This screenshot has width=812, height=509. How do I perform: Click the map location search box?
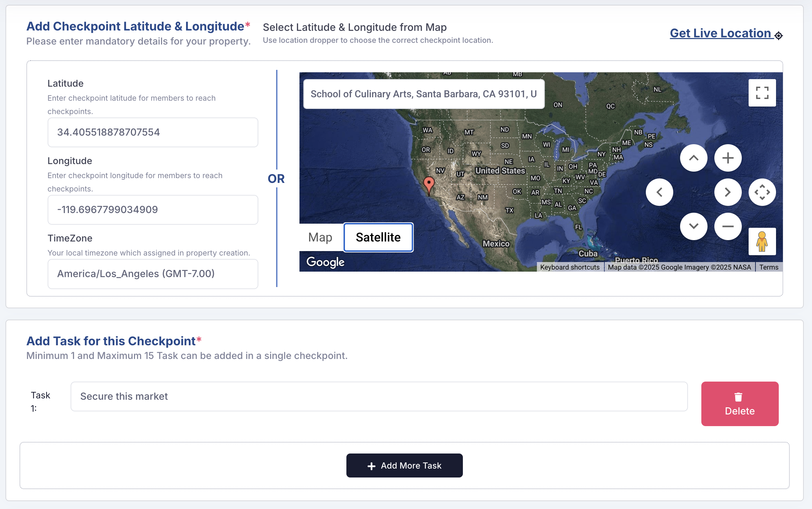tap(424, 94)
